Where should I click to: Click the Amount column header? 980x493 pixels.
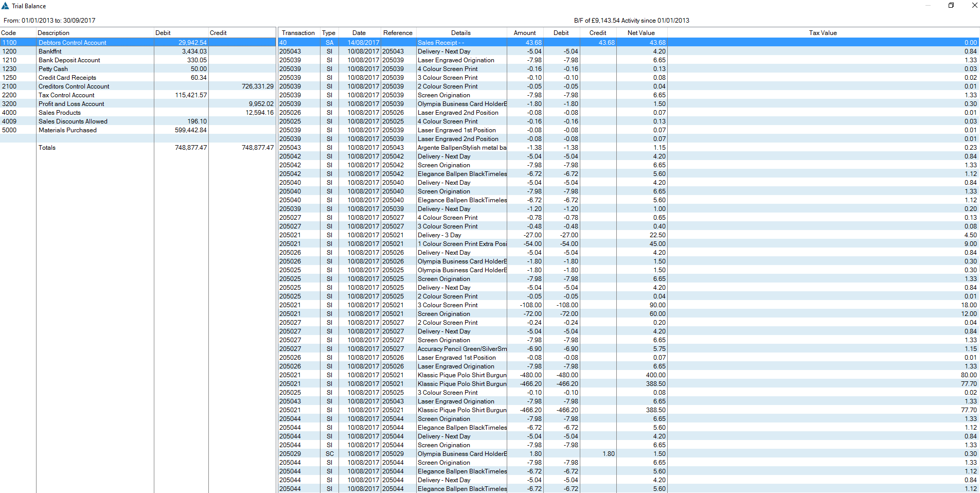[x=525, y=33]
